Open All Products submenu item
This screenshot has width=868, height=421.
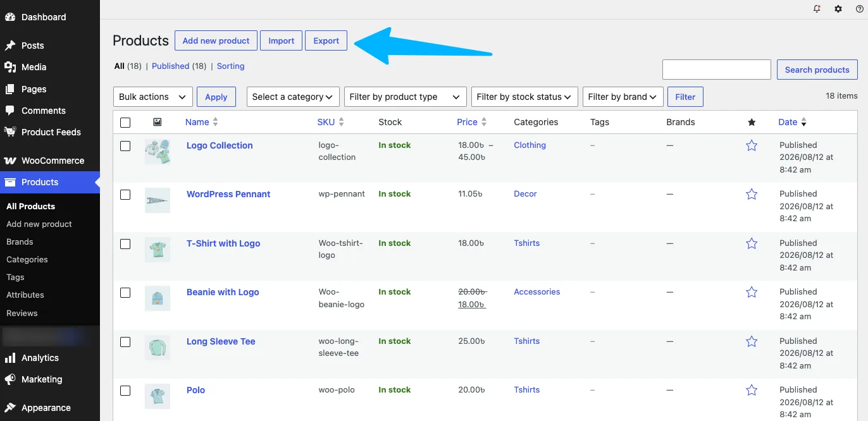(30, 206)
